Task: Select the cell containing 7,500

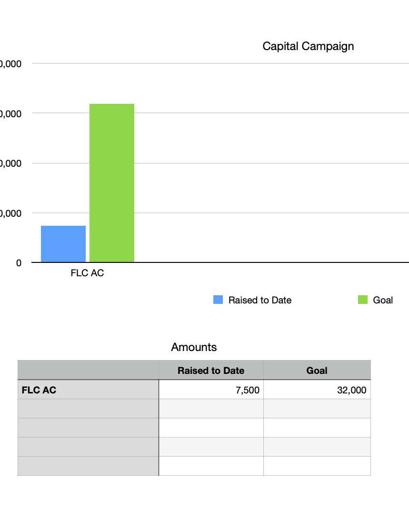Action: click(x=211, y=390)
